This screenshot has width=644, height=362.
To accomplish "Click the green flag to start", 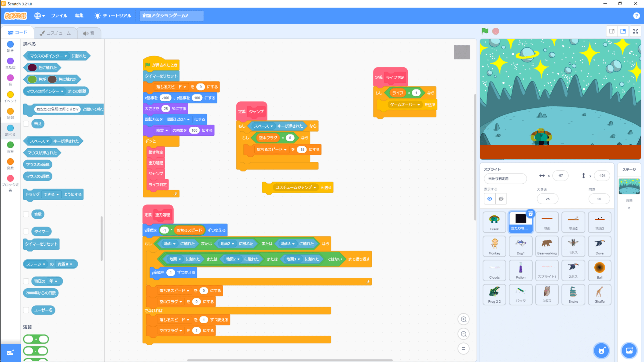I will point(485,31).
